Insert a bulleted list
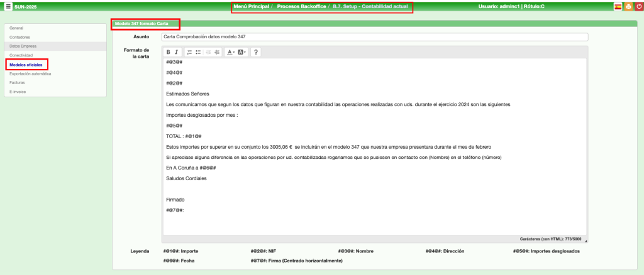The width and height of the screenshot is (644, 275). pos(198,52)
